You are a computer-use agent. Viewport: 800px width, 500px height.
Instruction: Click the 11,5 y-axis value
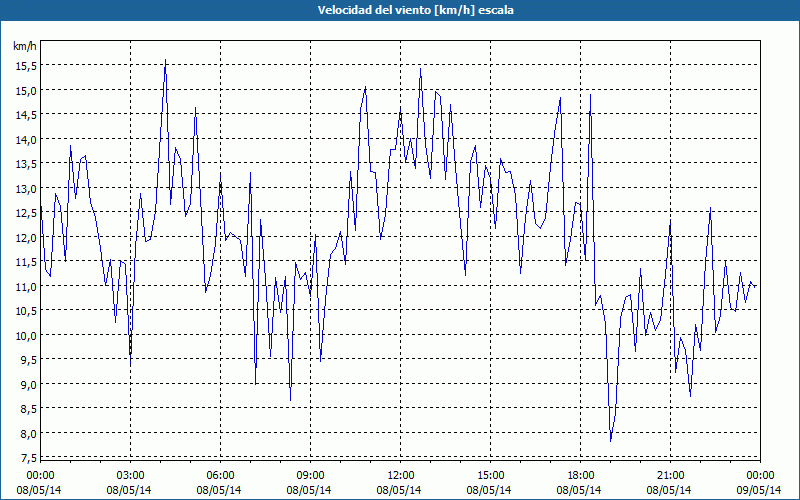click(26, 262)
